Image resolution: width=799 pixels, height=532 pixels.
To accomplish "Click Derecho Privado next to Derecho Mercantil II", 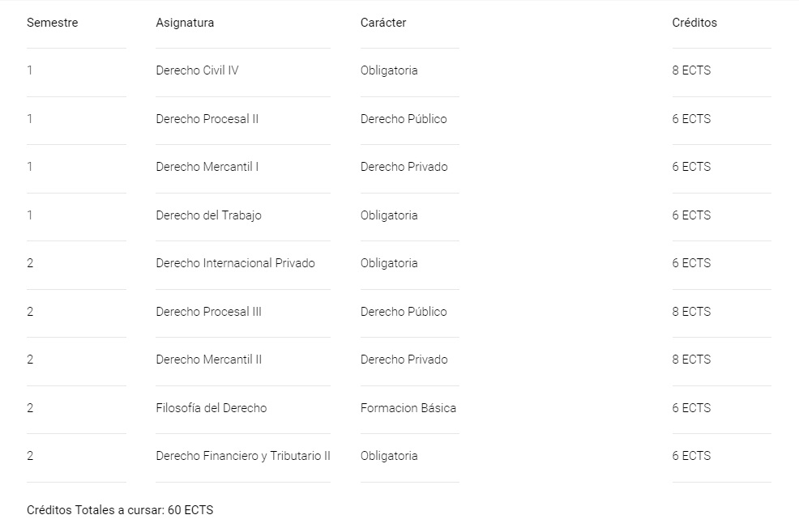I will click(404, 360).
